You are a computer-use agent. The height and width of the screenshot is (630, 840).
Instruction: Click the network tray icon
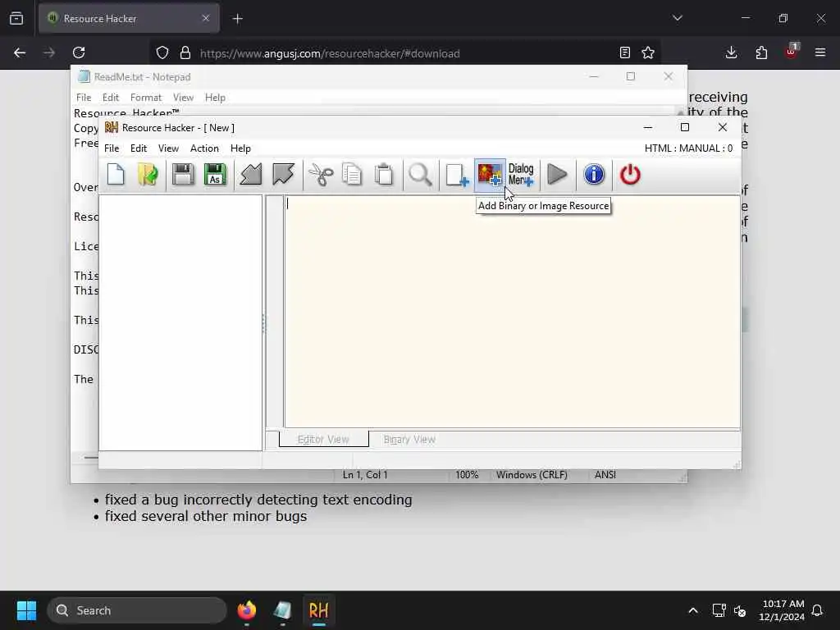click(719, 610)
